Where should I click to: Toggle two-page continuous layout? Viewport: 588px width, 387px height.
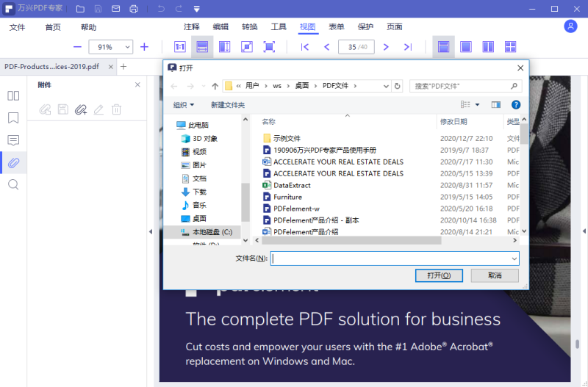[510, 47]
